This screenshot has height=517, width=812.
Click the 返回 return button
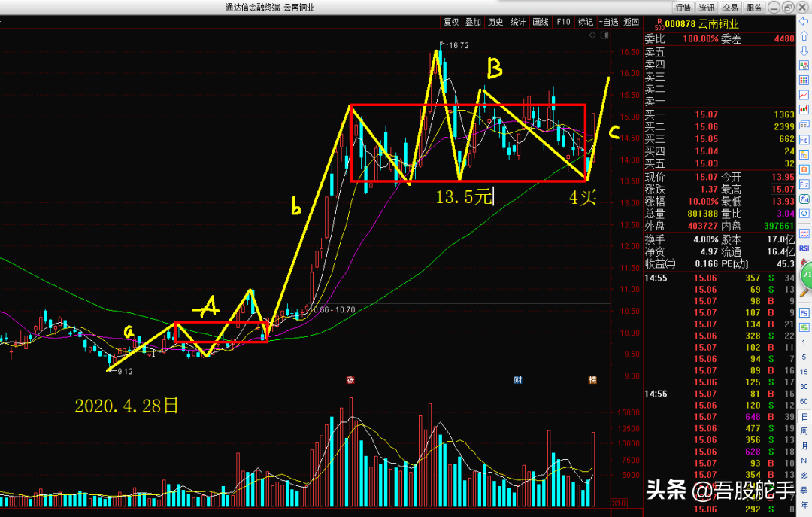point(632,23)
